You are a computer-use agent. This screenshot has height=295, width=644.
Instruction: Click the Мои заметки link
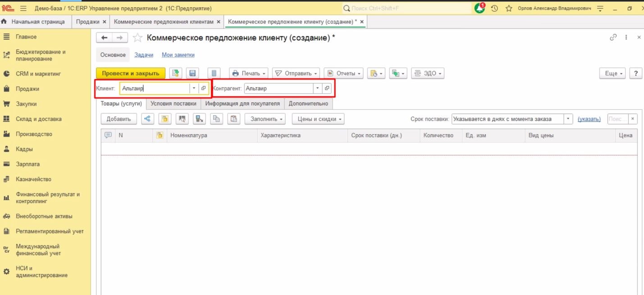[178, 55]
